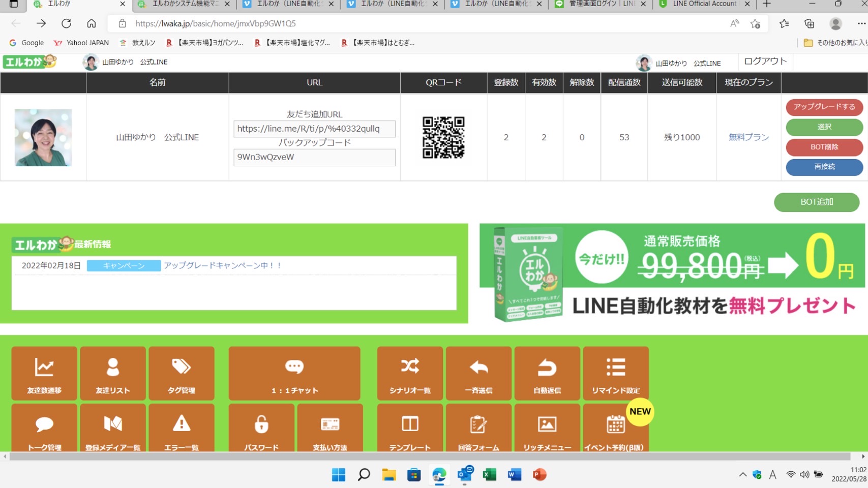Click the blue 再接続 button
This screenshot has height=488, width=868.
tap(824, 167)
